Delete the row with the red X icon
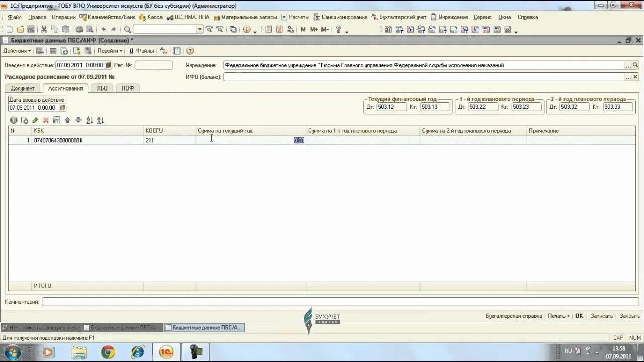This screenshot has width=644, height=362. [x=46, y=120]
